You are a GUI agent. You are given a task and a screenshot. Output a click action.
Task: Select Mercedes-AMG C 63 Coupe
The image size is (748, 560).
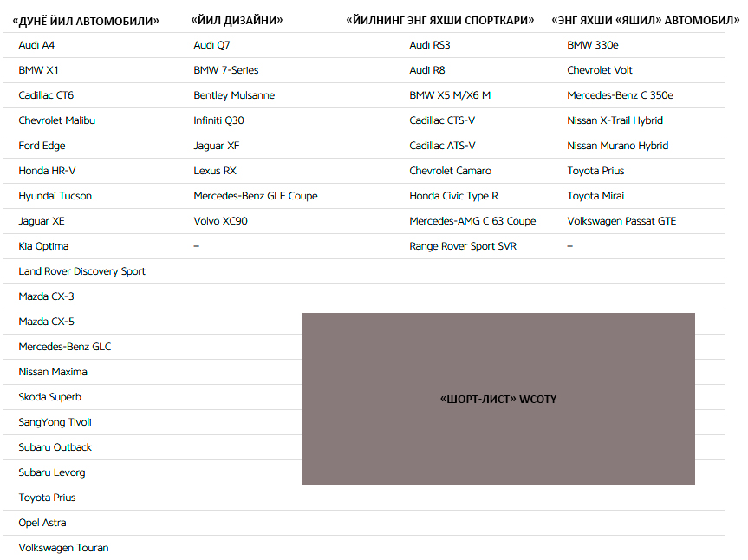(x=472, y=221)
